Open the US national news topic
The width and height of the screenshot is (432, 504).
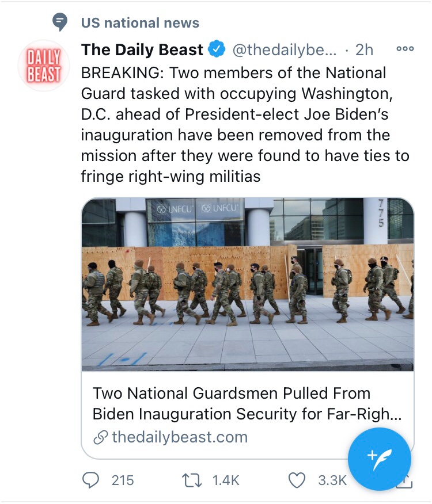pos(140,23)
